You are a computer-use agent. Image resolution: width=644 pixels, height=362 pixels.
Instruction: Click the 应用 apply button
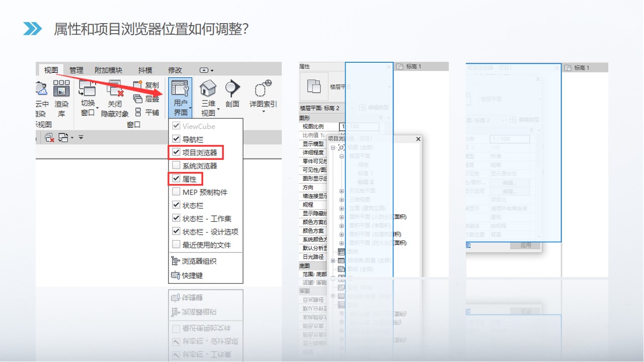coord(526,245)
